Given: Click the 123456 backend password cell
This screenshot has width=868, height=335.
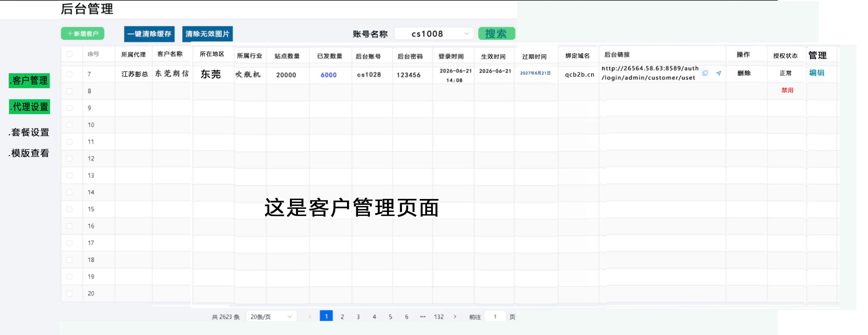Looking at the screenshot, I should [408, 75].
